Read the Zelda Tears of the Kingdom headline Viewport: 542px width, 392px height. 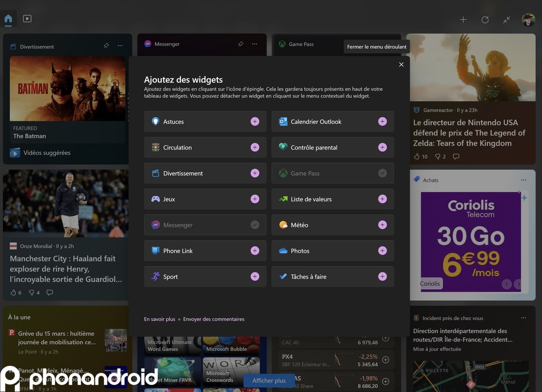click(x=469, y=133)
